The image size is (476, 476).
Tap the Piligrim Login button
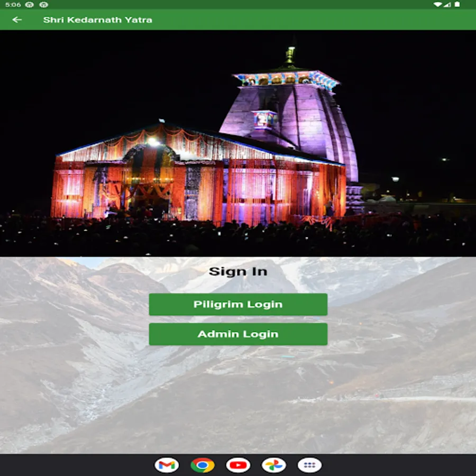[238, 304]
